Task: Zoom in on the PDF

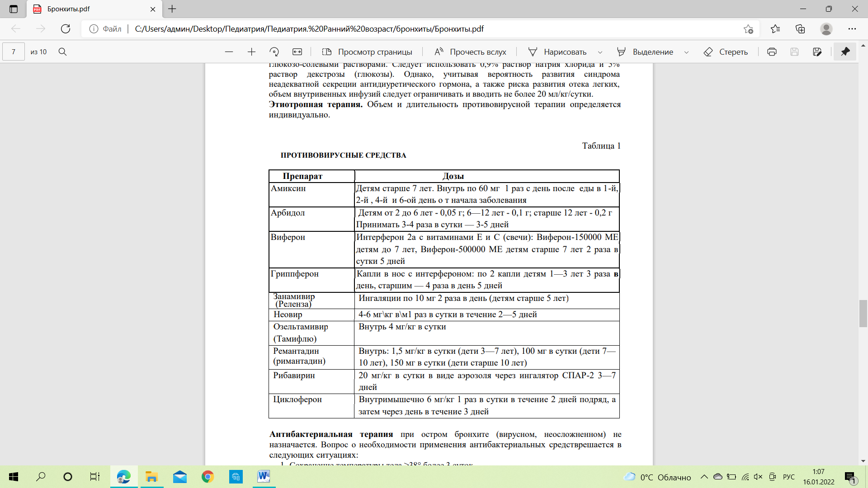Action: [x=251, y=52]
